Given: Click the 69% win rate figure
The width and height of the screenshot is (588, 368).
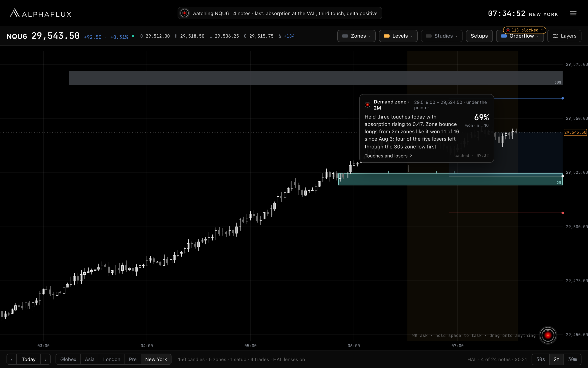Looking at the screenshot, I should click(x=481, y=118).
